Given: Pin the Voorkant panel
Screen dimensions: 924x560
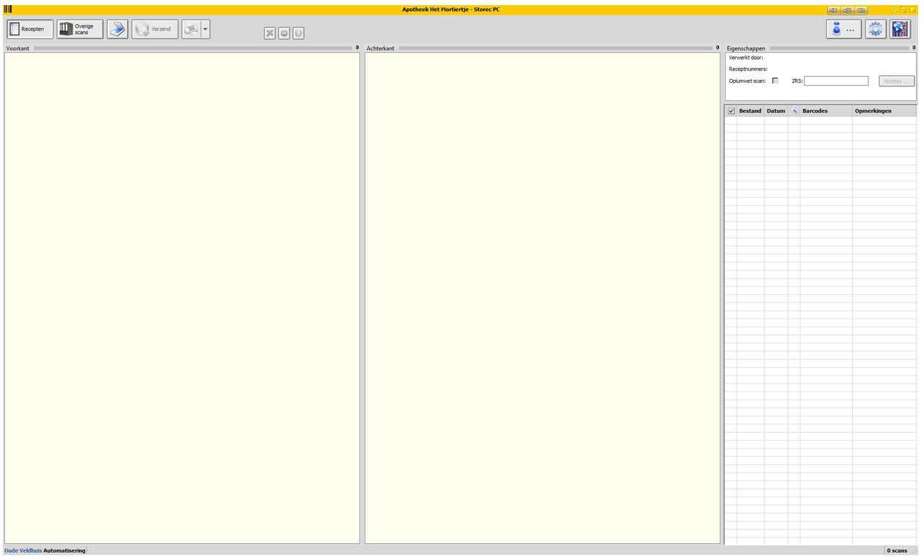Looking at the screenshot, I should (357, 48).
